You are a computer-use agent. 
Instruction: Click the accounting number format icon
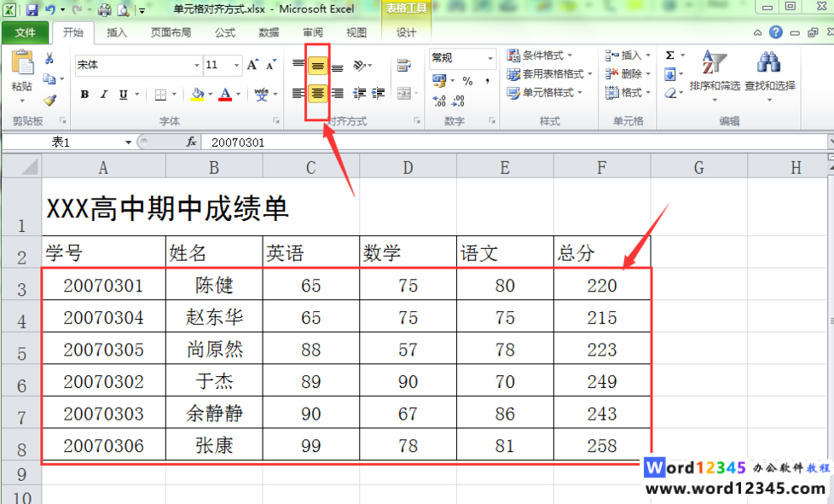(x=439, y=80)
